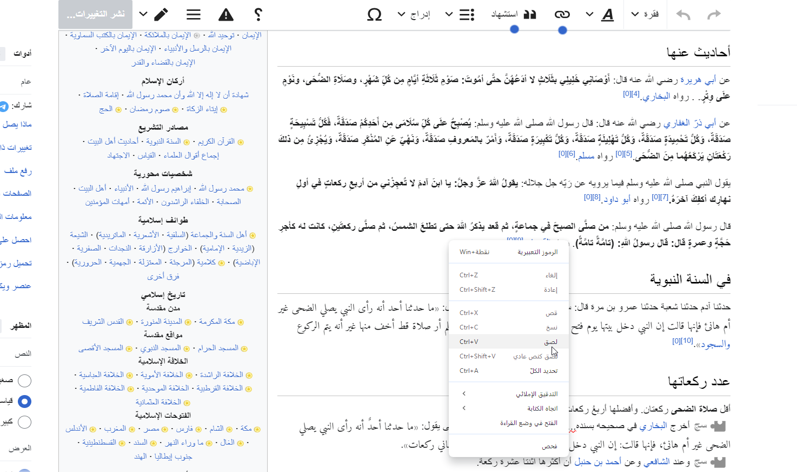Select the large text size radio
The height and width of the screenshot is (472, 797).
coord(24,422)
